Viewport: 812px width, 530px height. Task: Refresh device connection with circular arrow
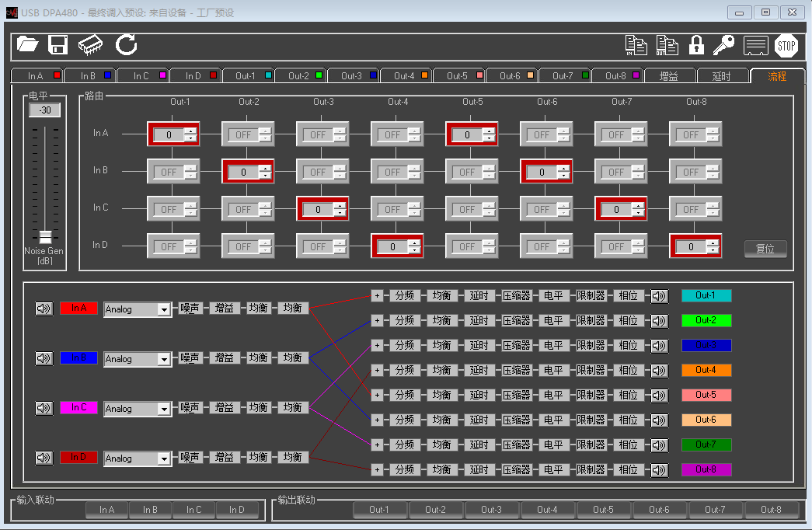[127, 44]
